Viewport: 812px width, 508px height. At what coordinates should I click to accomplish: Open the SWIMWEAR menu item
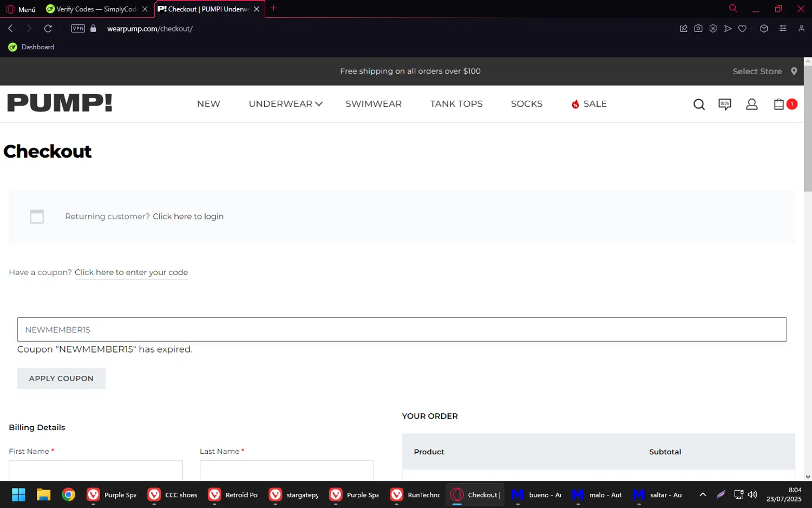374,103
